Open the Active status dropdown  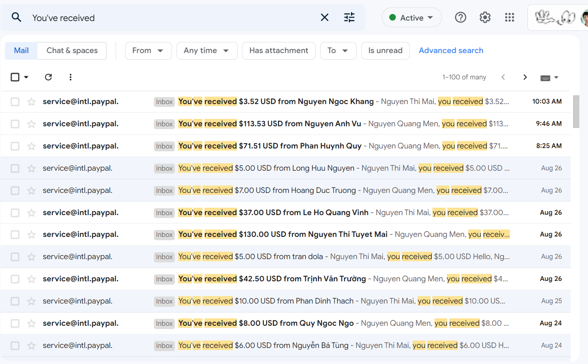point(411,17)
